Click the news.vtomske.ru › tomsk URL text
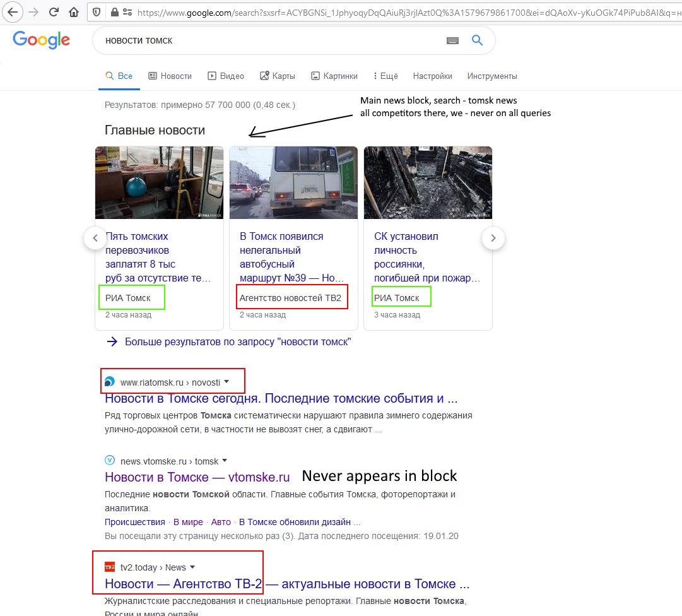Viewport: 682px width, 616px height. [169, 461]
